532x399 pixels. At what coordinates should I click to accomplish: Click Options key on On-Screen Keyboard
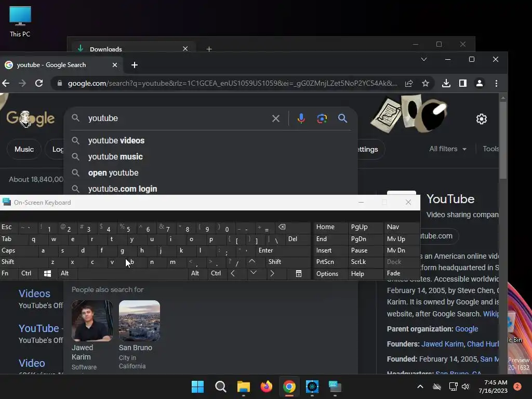330,273
